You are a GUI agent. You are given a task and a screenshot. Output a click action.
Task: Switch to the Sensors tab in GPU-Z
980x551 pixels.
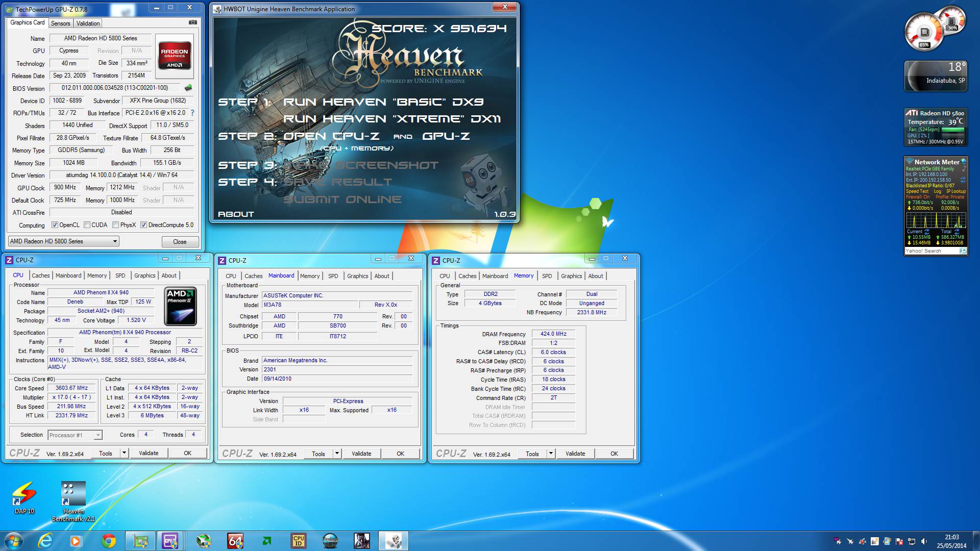click(x=60, y=23)
